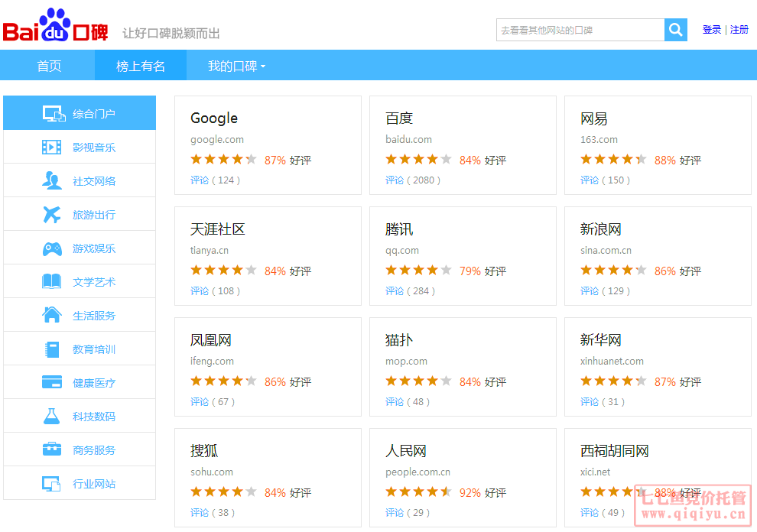The width and height of the screenshot is (757, 532).
Task: Select the 榜上有名 tab
Action: 141,66
